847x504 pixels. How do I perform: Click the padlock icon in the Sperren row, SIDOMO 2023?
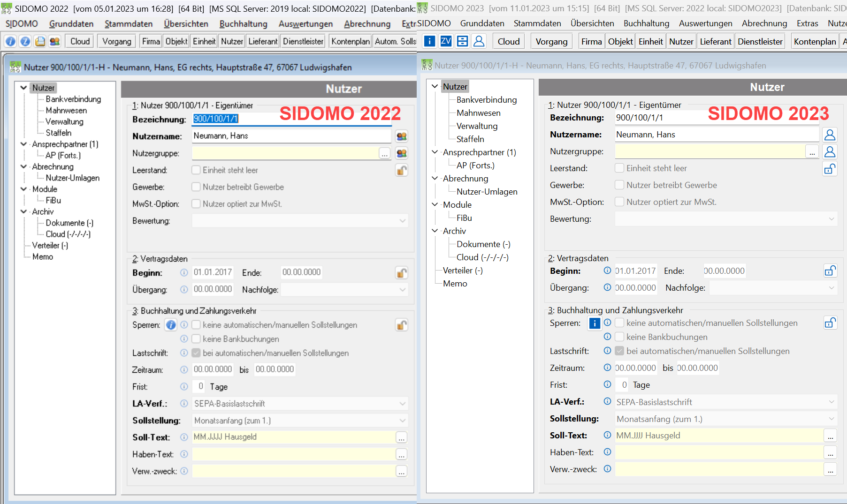pyautogui.click(x=830, y=323)
